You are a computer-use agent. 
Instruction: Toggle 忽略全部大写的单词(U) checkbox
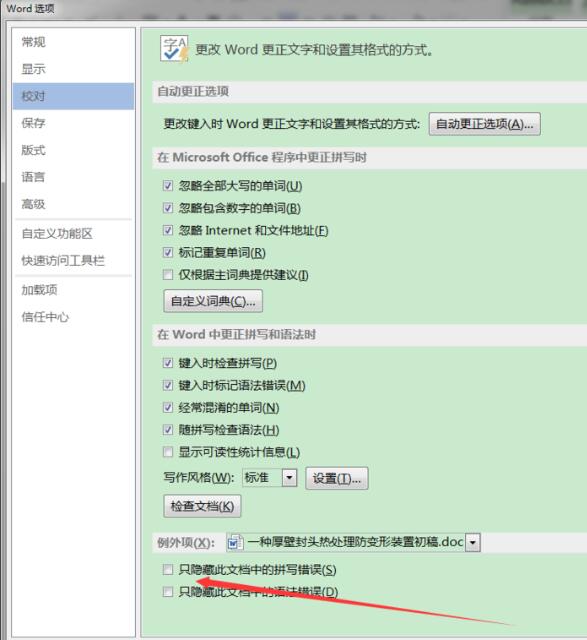click(168, 186)
